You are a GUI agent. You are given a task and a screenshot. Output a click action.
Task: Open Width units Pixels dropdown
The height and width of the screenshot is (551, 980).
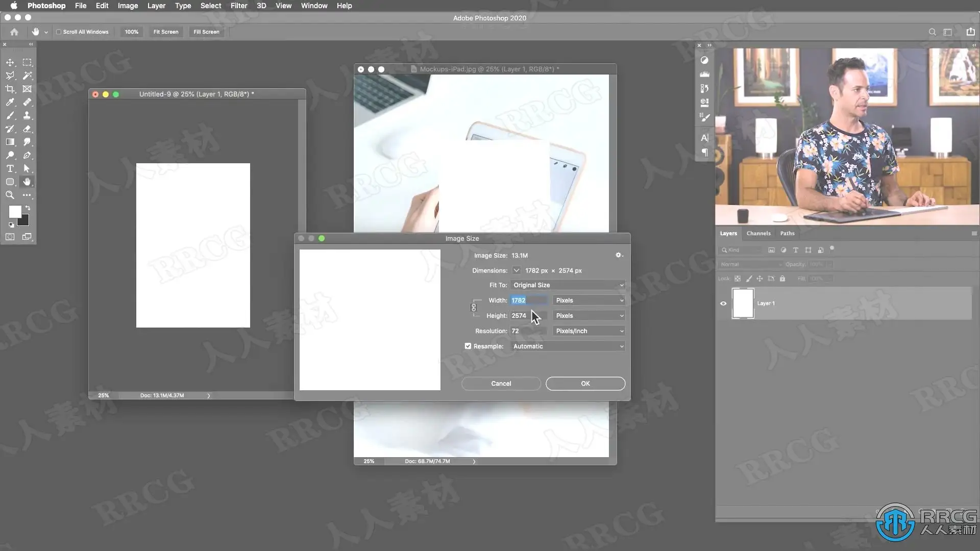589,300
